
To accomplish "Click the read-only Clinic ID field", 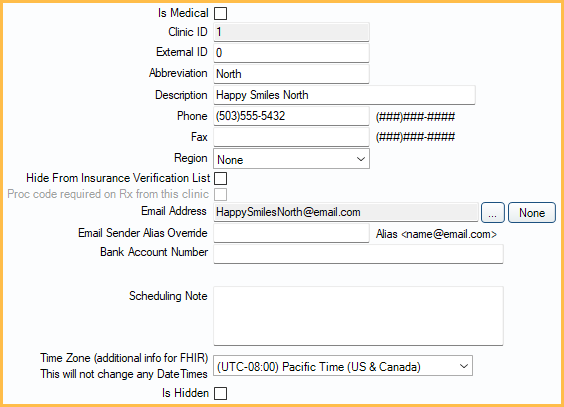I will 291,32.
